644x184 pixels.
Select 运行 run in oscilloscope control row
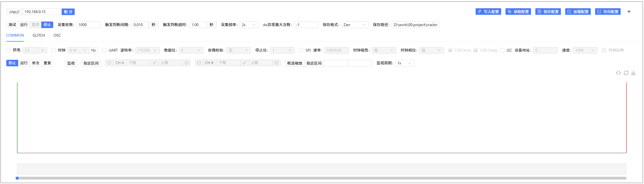[24, 63]
